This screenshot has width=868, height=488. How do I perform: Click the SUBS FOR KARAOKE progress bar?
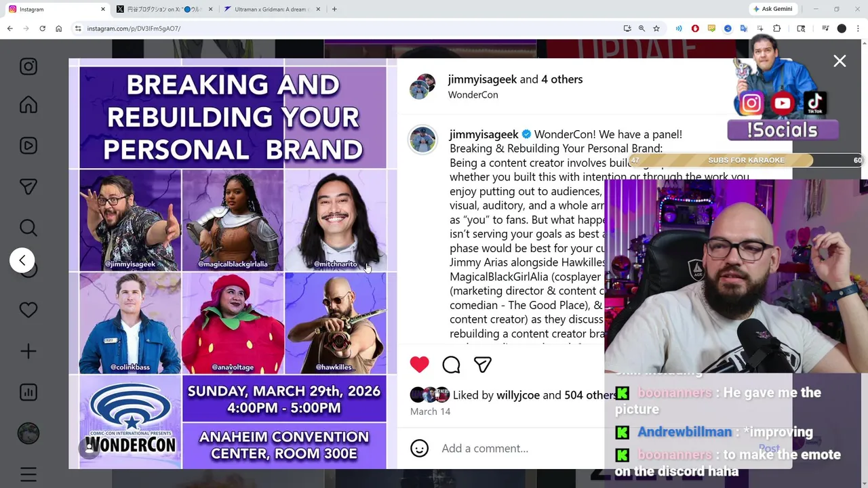pyautogui.click(x=746, y=160)
